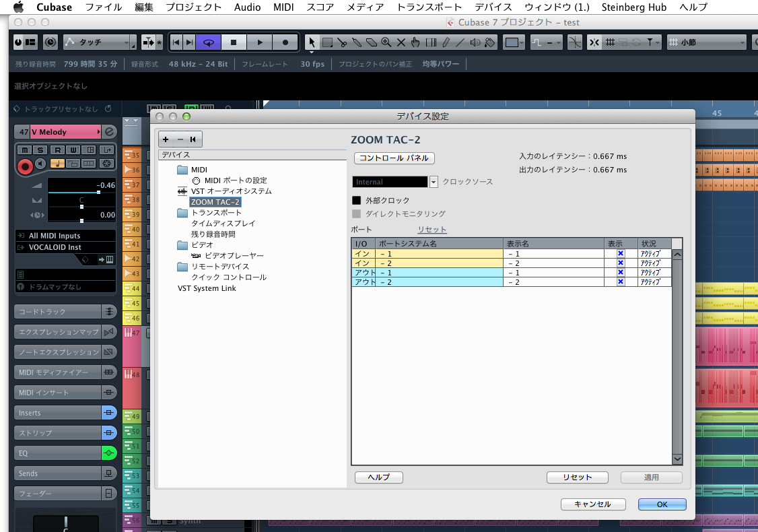Open the MIDI menu in menu bar
This screenshot has width=758, height=532.
pos(284,7)
